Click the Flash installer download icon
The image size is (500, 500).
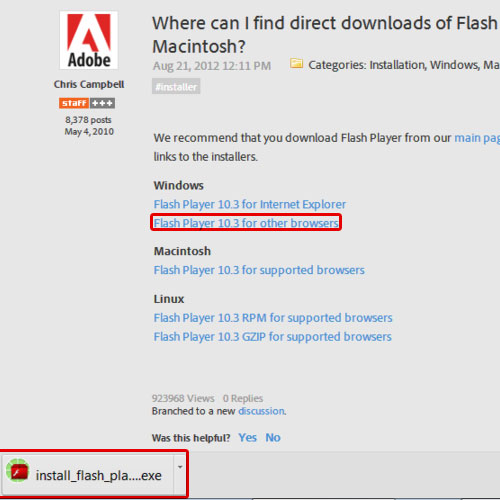tap(17, 470)
